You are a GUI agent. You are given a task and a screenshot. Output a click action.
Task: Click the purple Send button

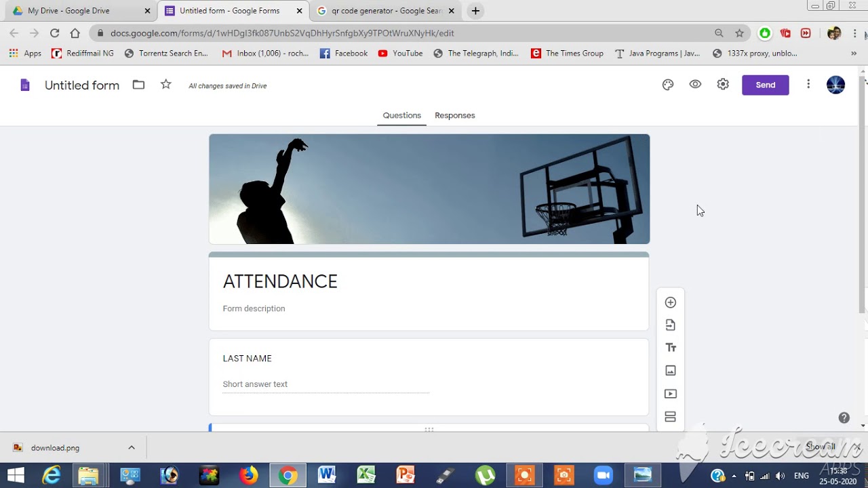point(766,85)
